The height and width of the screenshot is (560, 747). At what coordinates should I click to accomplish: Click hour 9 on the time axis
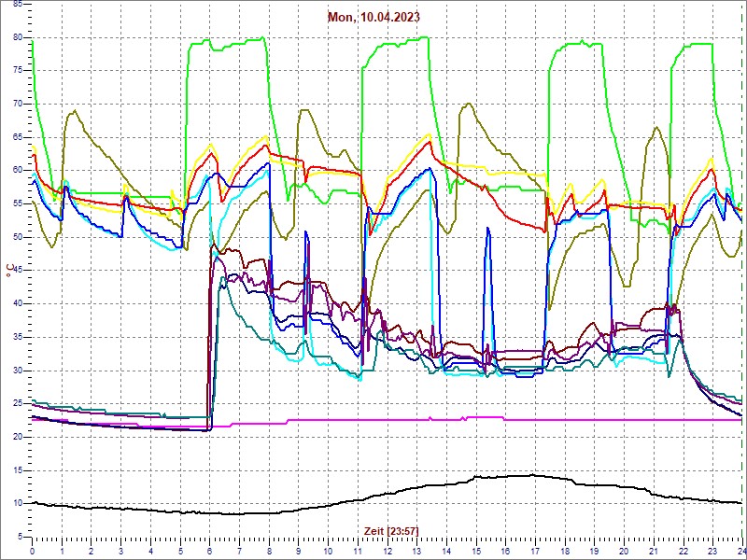tap(298, 551)
